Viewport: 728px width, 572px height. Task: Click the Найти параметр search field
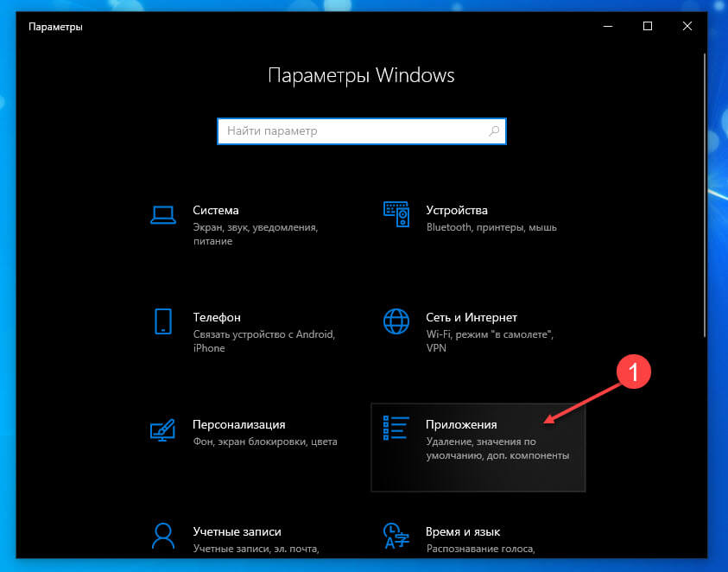(362, 131)
